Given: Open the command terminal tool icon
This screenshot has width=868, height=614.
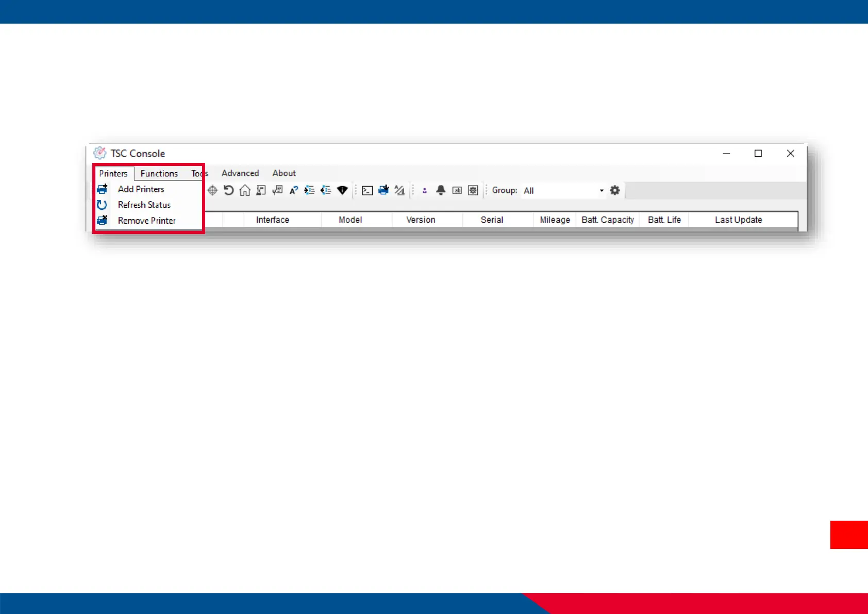Looking at the screenshot, I should click(368, 191).
